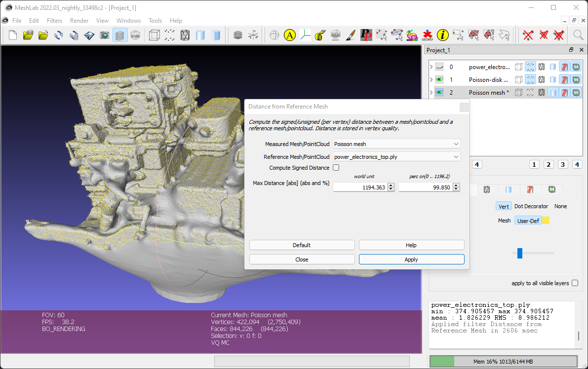
Task: Click the Default button in dialog
Action: [302, 245]
